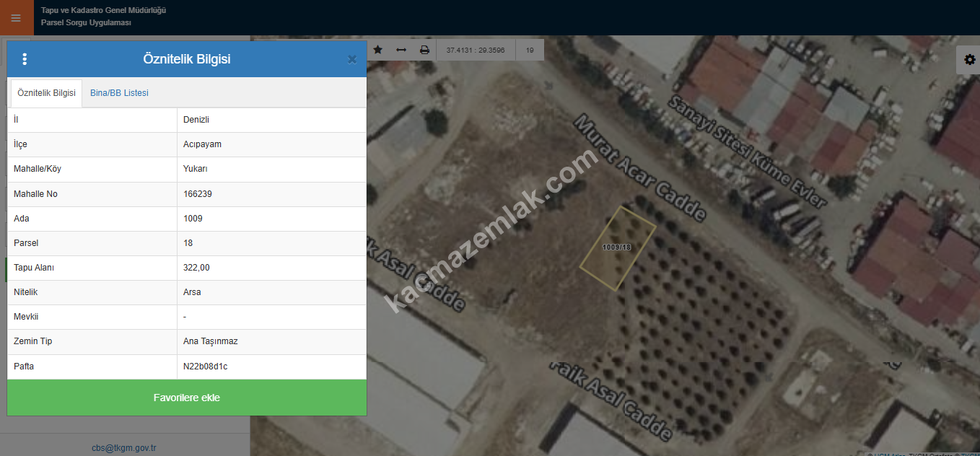Click the printer icon in the toolbar
The height and width of the screenshot is (456, 980).
[x=424, y=50]
